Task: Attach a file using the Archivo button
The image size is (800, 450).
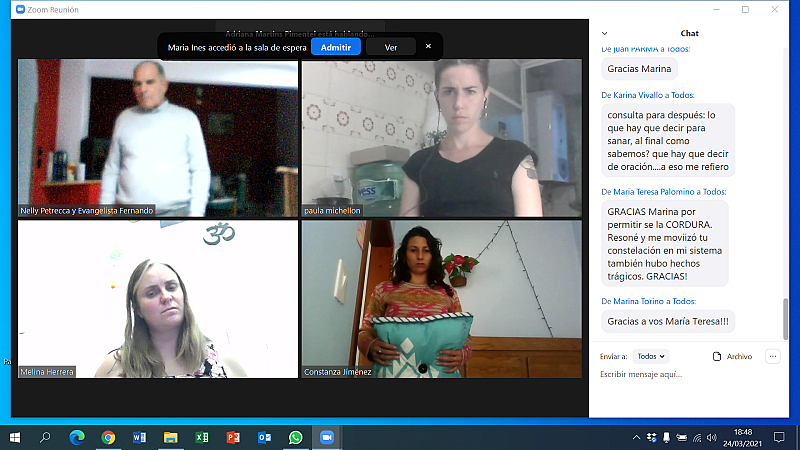Action: pos(732,356)
